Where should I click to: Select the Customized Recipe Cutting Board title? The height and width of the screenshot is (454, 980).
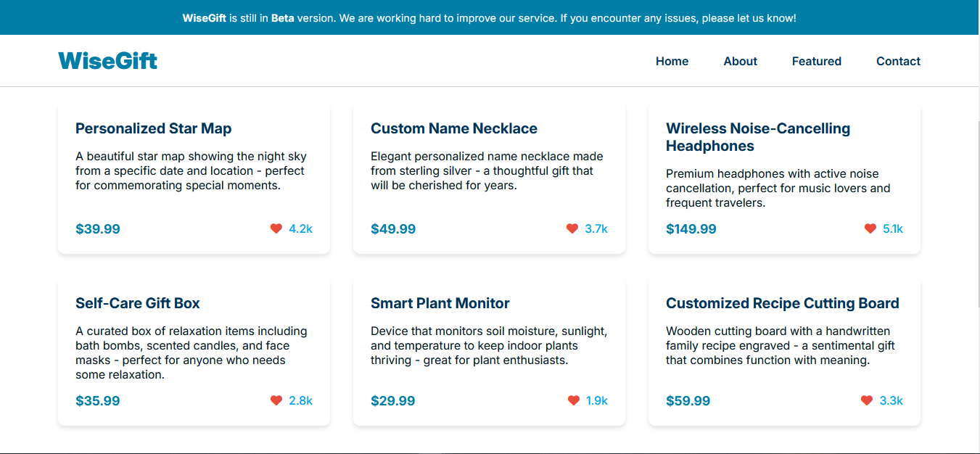782,303
